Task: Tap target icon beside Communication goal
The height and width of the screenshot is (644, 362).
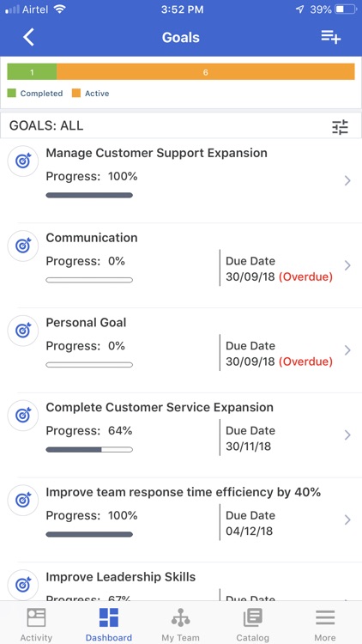Action: [23, 246]
